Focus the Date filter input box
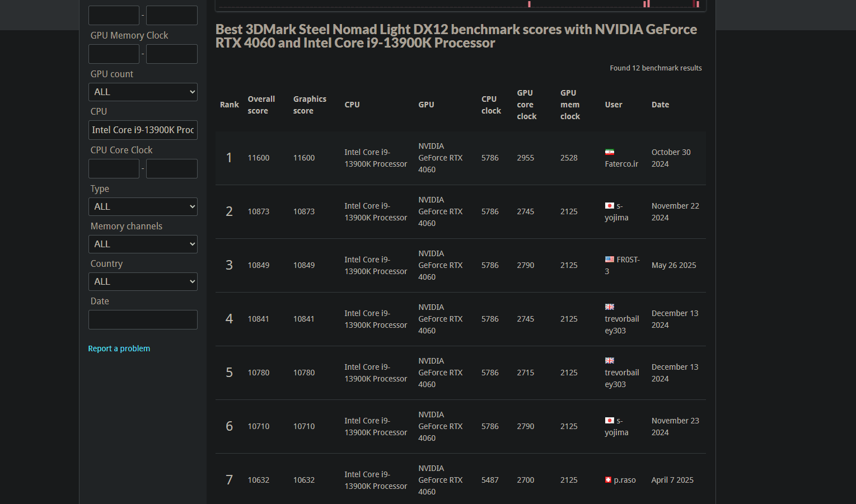Viewport: 856px width, 504px height. [x=143, y=319]
